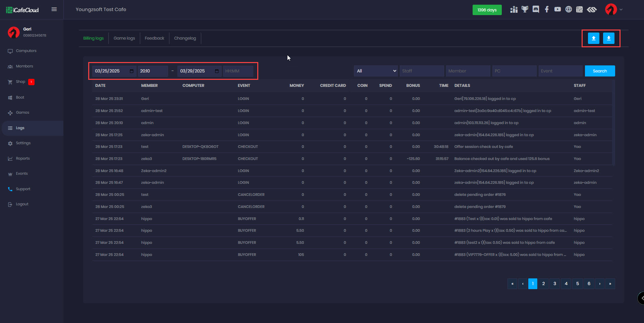Go to page 3 of logs
Viewport: 644px width, 323px height.
tap(555, 284)
